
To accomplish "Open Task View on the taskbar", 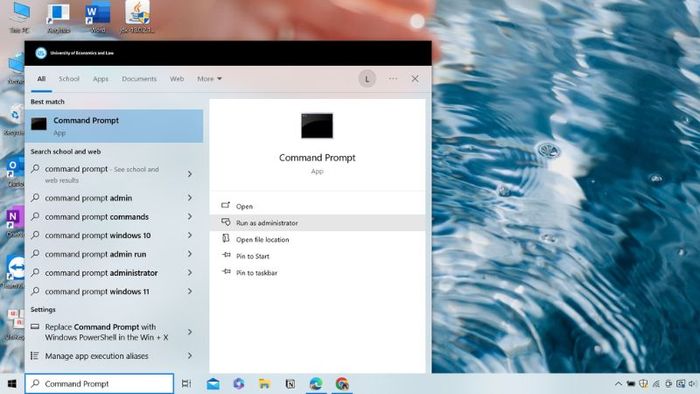I will [186, 384].
